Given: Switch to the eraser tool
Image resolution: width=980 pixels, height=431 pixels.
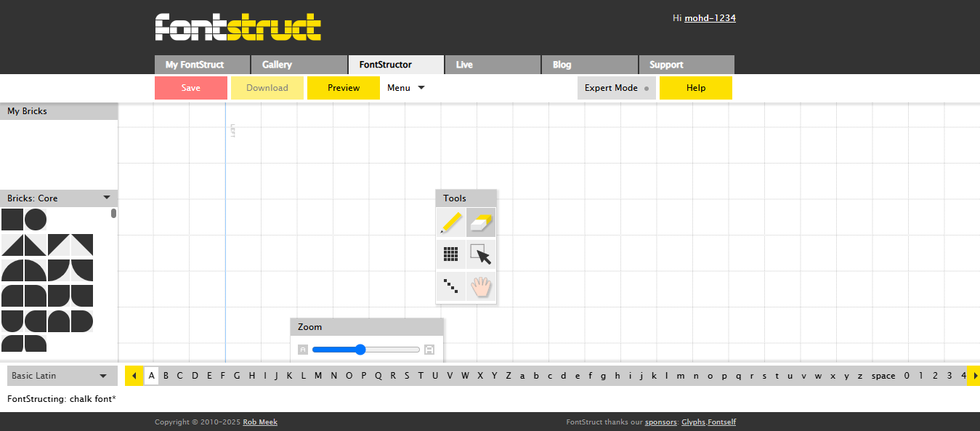Looking at the screenshot, I should [480, 222].
